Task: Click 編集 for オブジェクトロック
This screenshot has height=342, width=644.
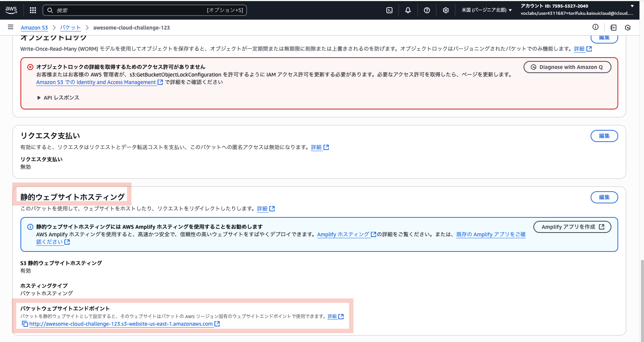Action: pos(604,38)
